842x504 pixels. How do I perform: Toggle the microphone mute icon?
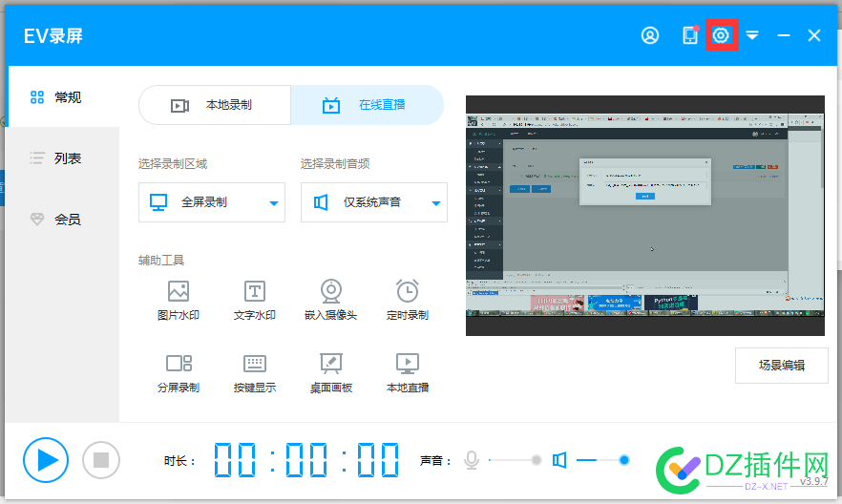472,460
